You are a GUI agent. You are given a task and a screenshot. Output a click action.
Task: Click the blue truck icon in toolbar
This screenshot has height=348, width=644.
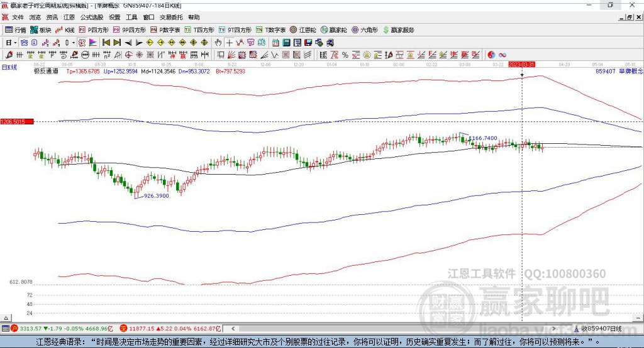331,43
